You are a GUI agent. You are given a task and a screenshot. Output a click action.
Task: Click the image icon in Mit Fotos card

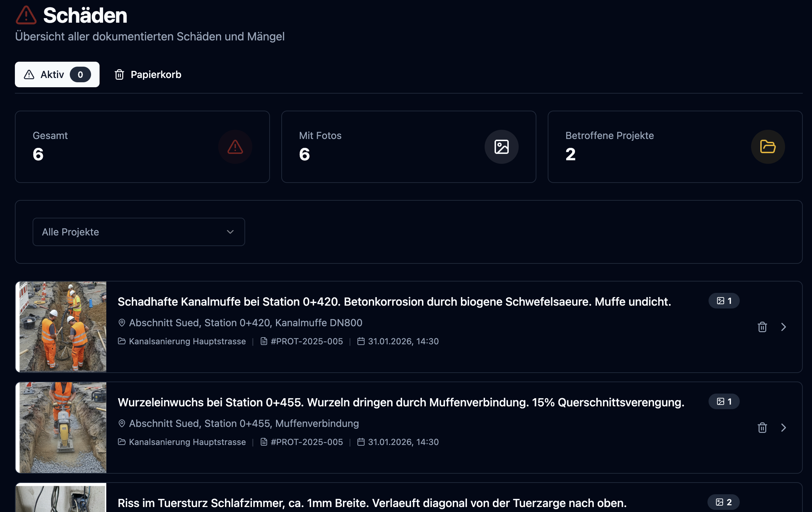point(501,147)
